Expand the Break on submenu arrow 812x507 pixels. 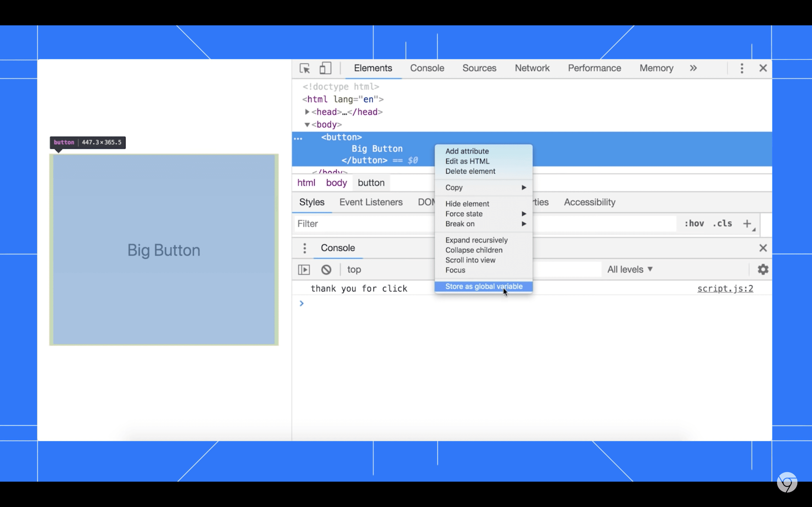(524, 224)
